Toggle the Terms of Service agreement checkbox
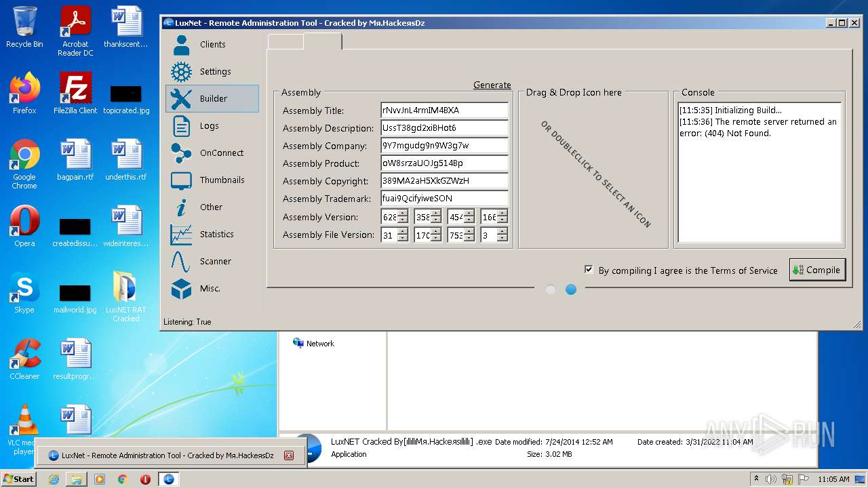Screen dimensions: 868x488 589,270
